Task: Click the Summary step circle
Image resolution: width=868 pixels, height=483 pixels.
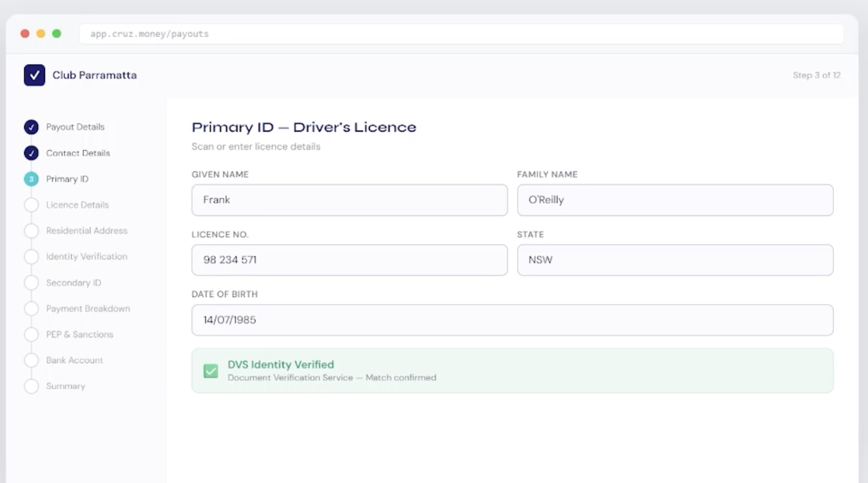Action: [31, 386]
